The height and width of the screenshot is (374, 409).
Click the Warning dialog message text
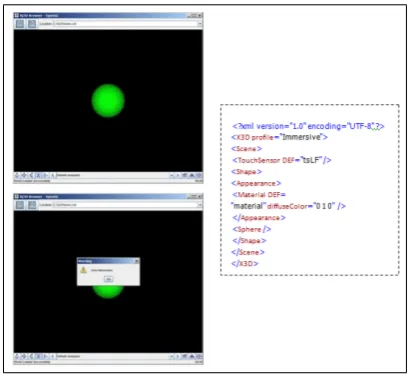point(102,270)
